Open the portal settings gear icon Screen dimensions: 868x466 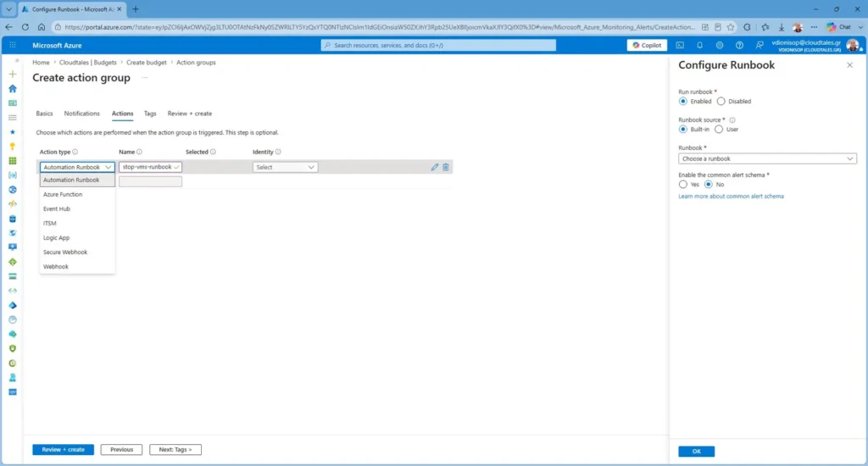coord(720,46)
